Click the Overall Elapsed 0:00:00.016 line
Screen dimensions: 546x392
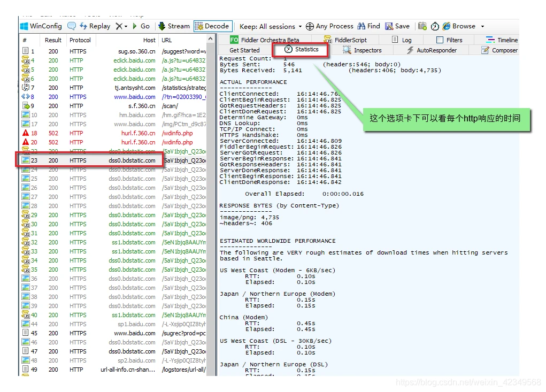pyautogui.click(x=304, y=194)
